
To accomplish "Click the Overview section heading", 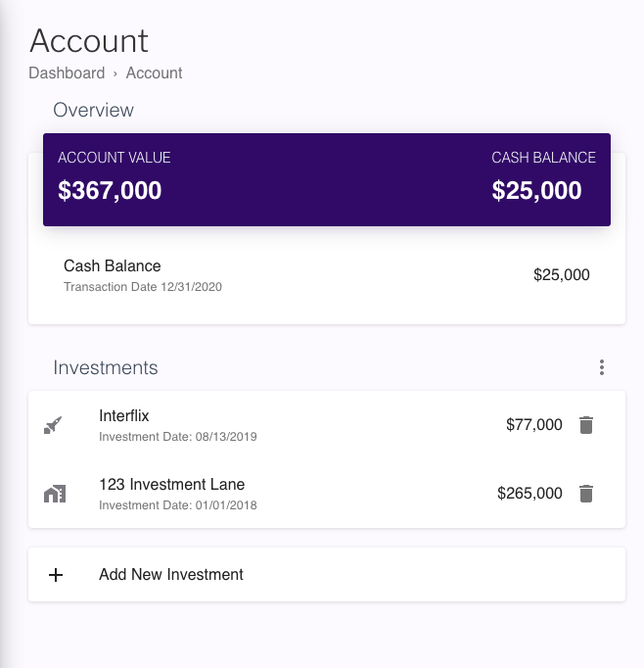I will [93, 110].
